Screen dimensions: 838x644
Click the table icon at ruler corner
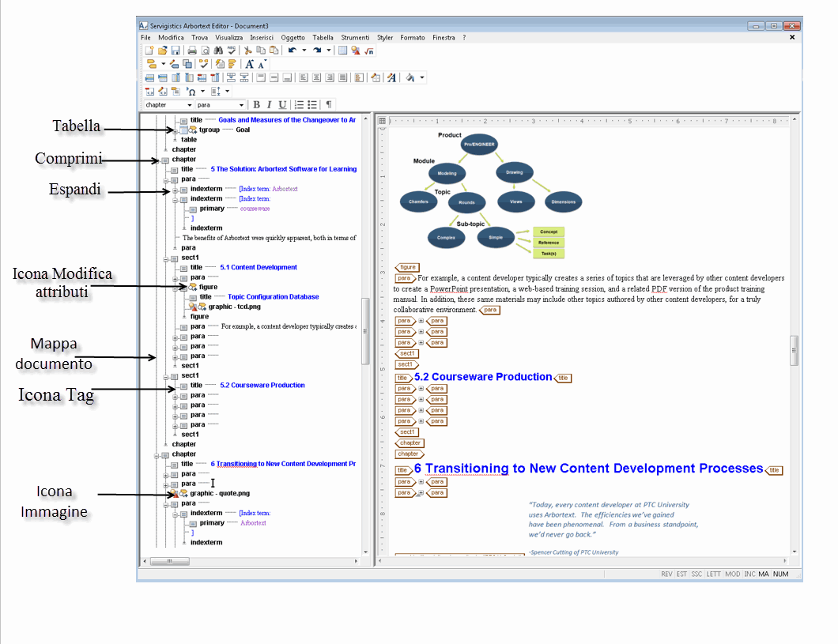[382, 121]
